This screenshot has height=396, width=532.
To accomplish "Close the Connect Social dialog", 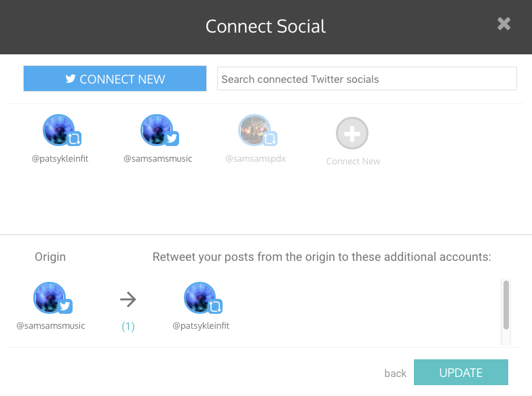I will 503,24.
